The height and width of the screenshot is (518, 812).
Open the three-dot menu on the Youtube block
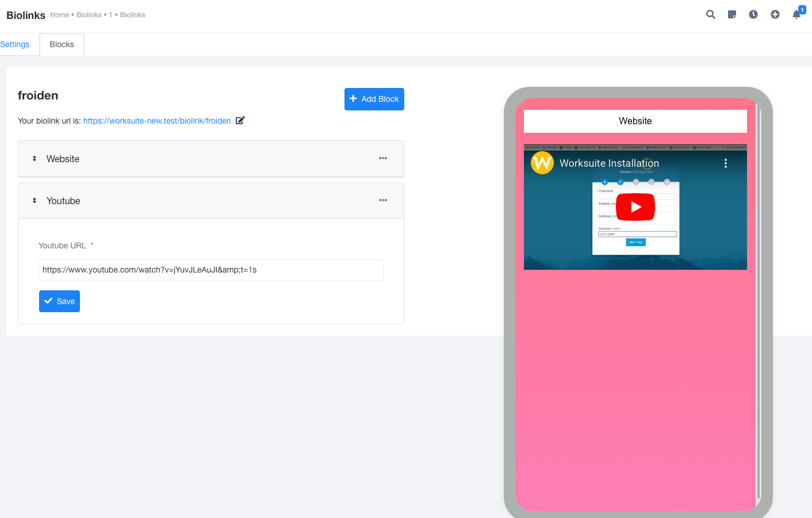tap(383, 200)
